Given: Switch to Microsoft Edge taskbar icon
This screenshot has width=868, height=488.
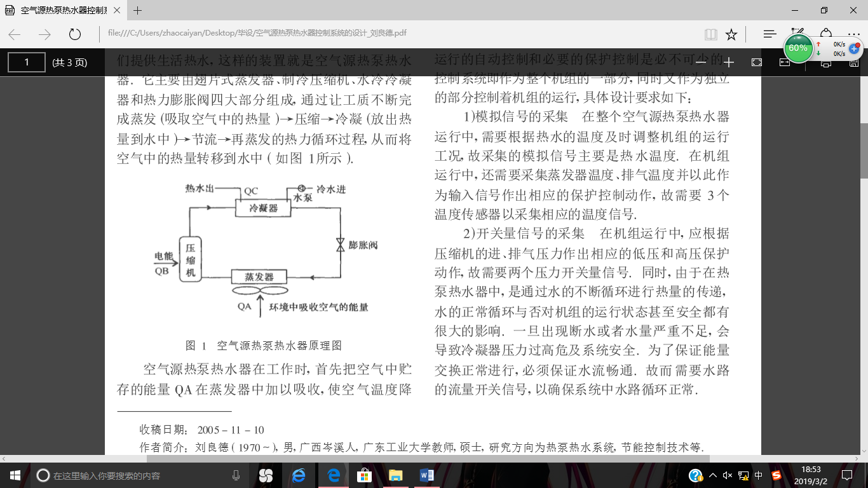Looking at the screenshot, I should (333, 475).
